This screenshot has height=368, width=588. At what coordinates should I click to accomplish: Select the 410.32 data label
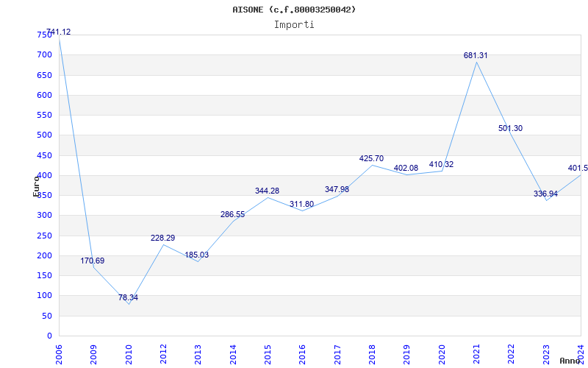[x=442, y=164]
